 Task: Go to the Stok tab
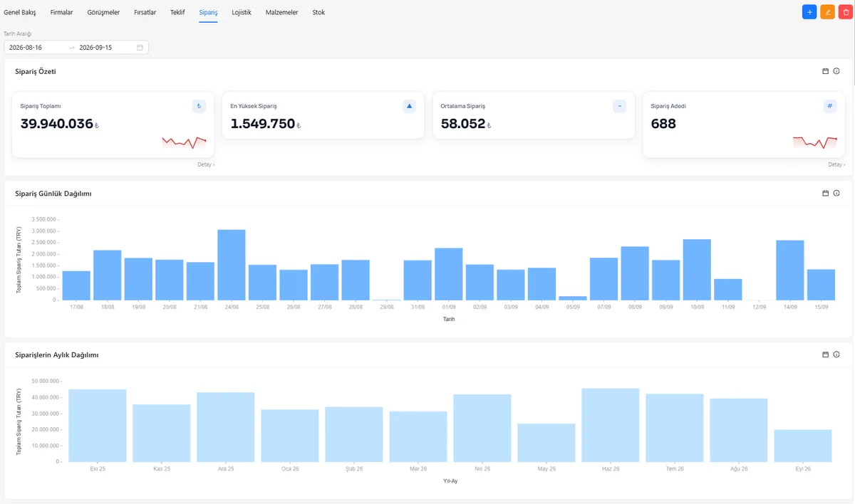pos(318,13)
